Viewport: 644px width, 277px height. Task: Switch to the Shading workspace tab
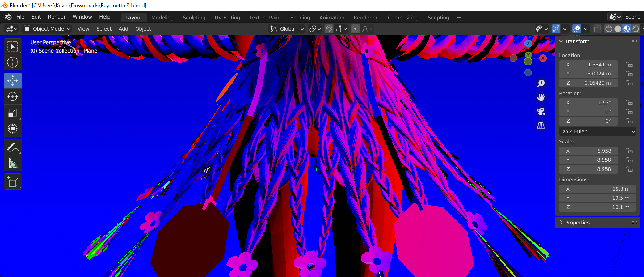[300, 18]
